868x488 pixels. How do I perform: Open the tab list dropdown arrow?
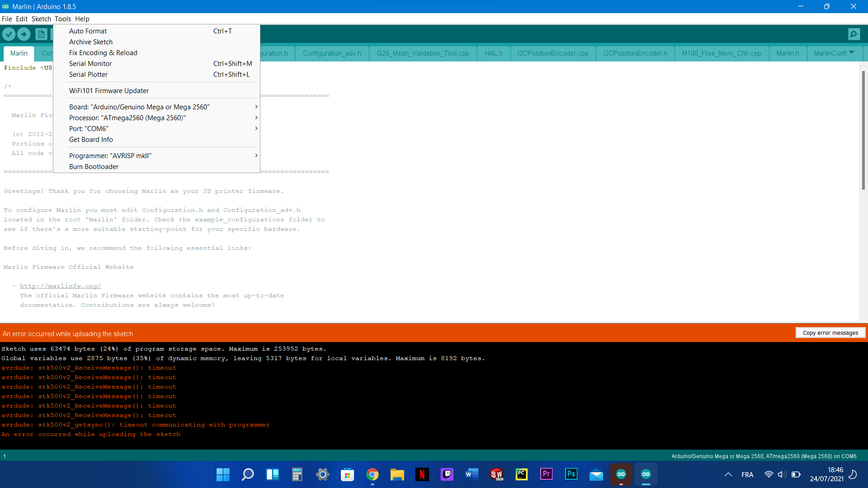click(x=852, y=53)
